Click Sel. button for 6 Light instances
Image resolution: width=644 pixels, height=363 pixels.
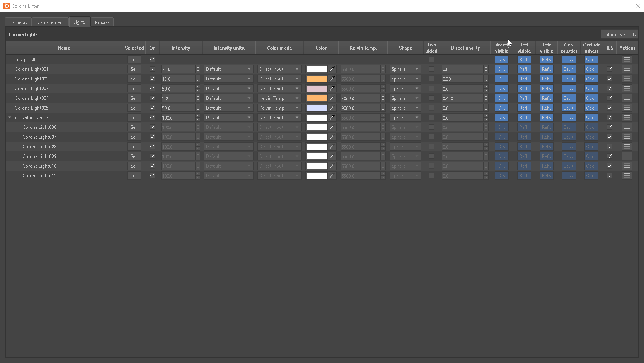point(134,118)
